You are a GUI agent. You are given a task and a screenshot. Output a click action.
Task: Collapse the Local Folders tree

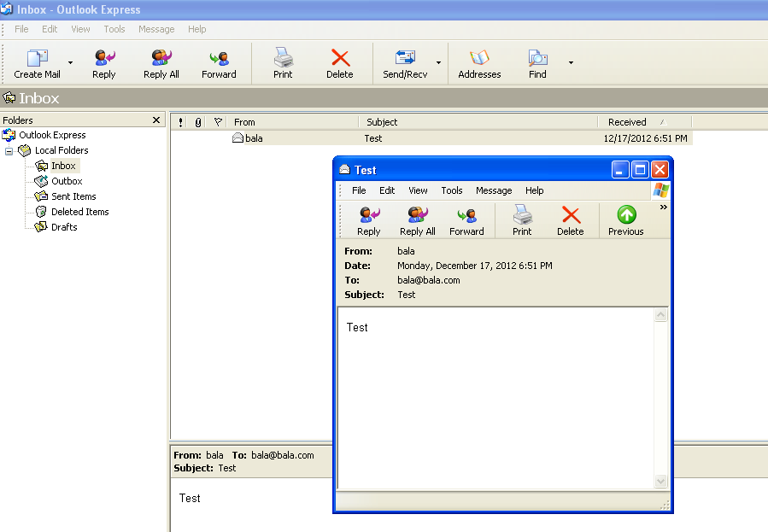7,150
